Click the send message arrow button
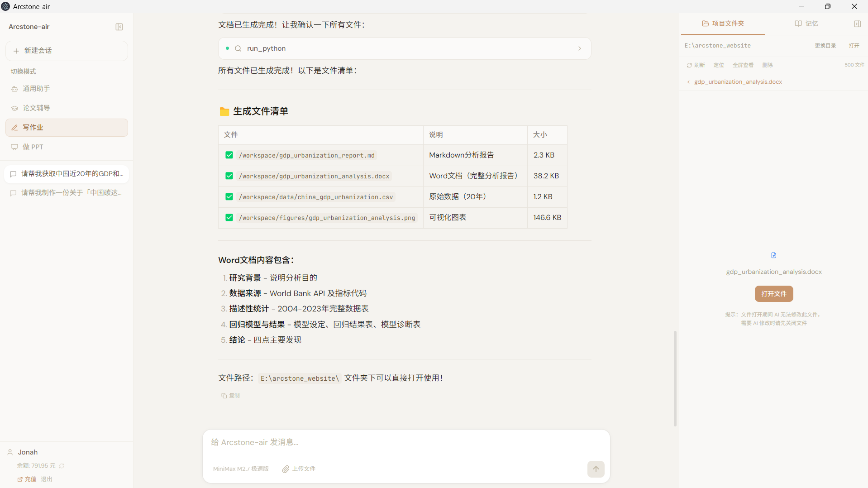This screenshot has height=488, width=868. coord(596,469)
